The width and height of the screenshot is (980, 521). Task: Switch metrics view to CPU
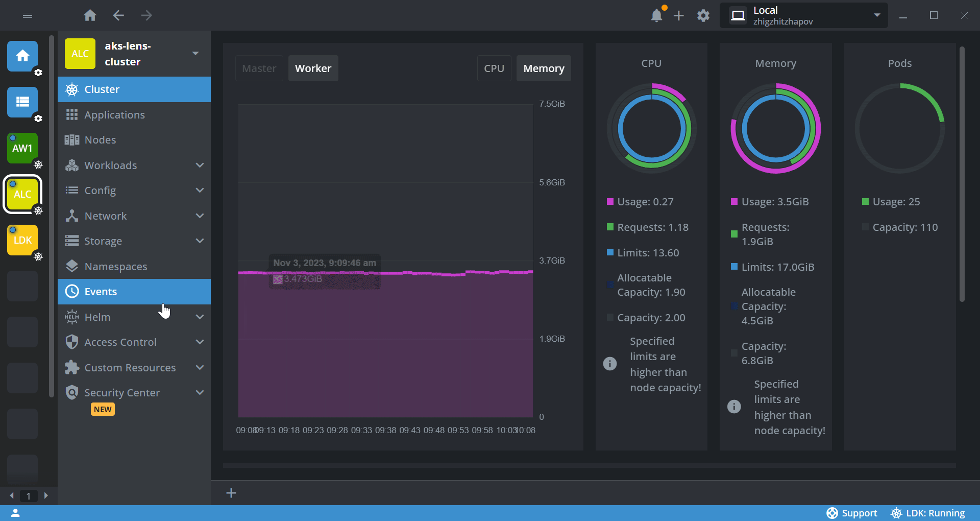[x=494, y=68]
